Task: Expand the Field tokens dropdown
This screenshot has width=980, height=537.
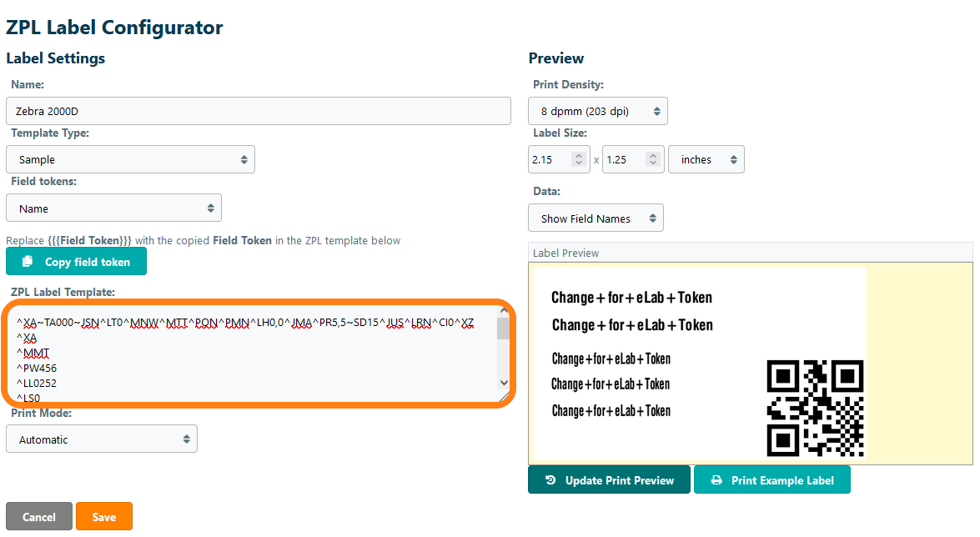Action: pos(113,208)
